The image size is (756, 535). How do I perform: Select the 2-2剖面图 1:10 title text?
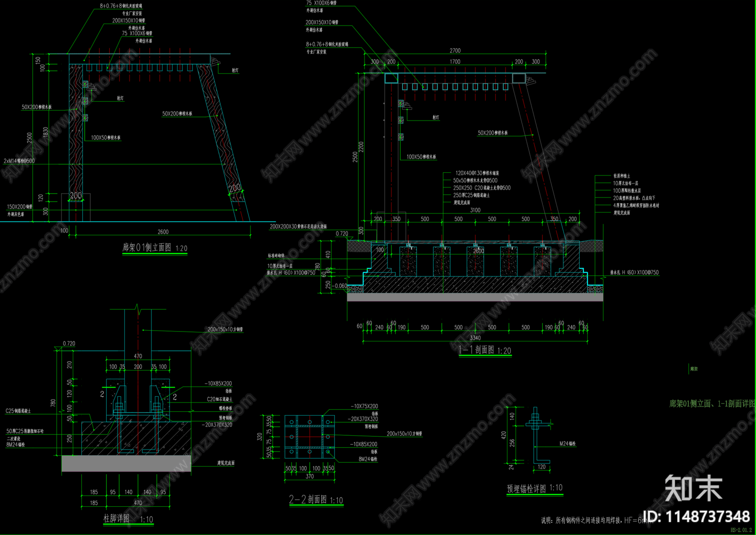click(316, 500)
